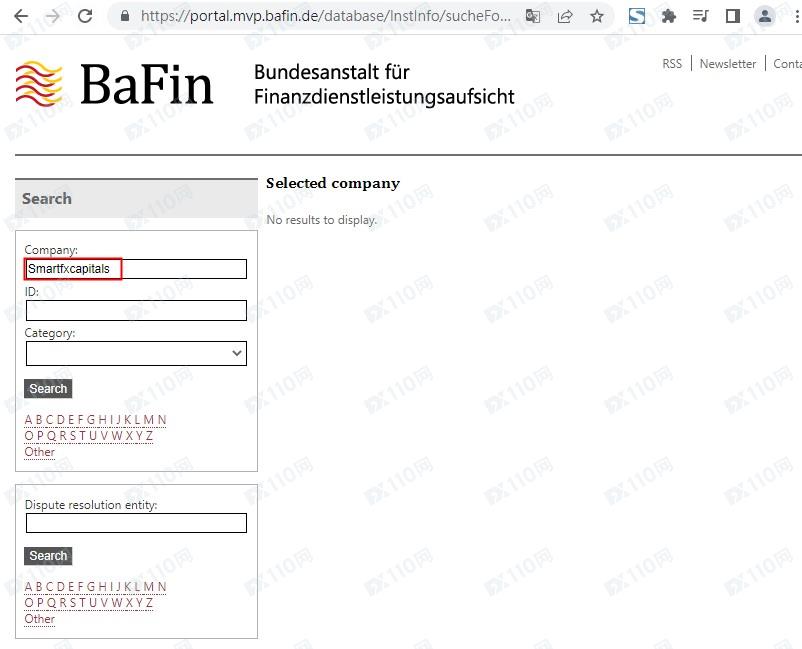
Task: Click letter Z in dispute resolution list
Action: tap(149, 603)
